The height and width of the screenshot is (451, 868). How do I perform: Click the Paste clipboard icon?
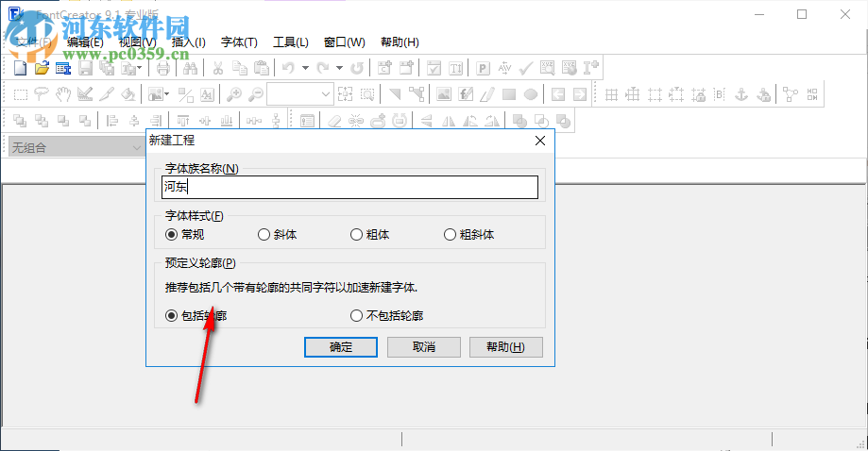(262, 68)
